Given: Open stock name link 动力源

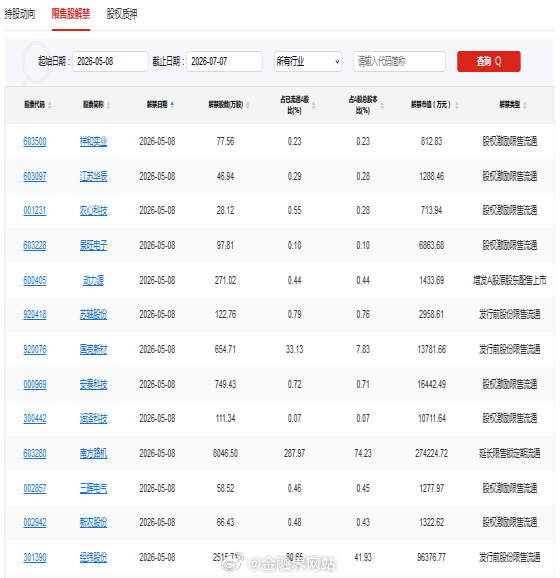Looking at the screenshot, I should (94, 281).
